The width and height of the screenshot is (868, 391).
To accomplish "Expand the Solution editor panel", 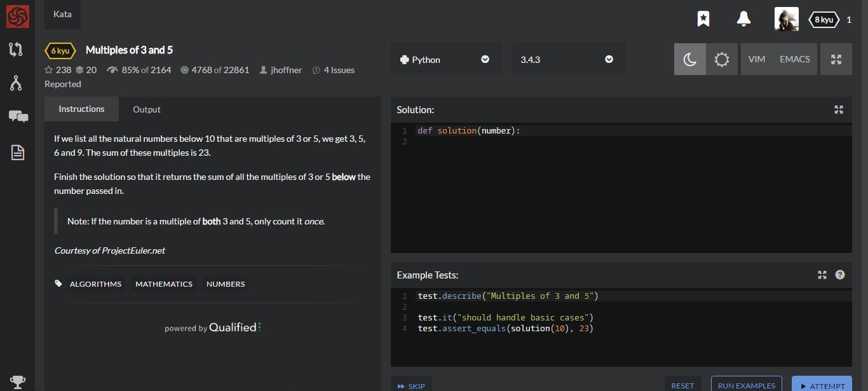I will pos(839,110).
